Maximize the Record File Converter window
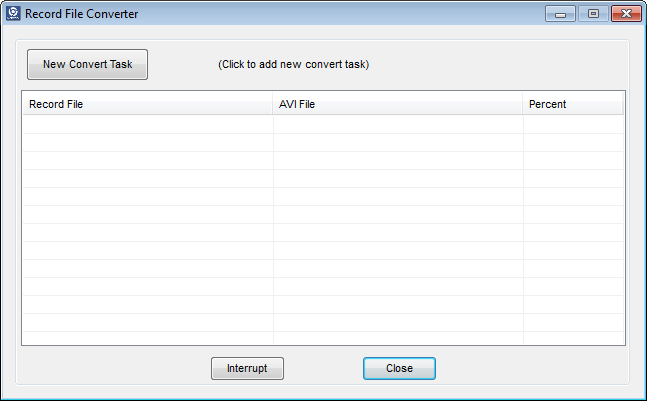648x402 pixels. [593, 14]
